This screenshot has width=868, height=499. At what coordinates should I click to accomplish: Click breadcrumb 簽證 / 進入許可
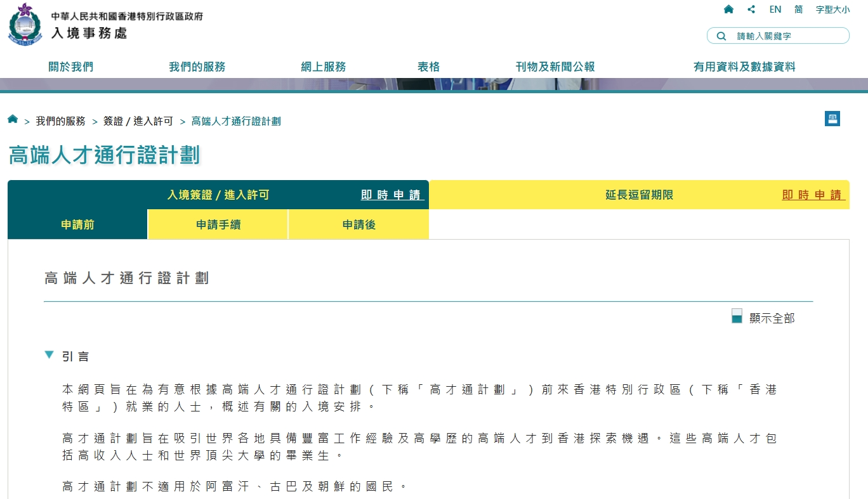pos(138,121)
